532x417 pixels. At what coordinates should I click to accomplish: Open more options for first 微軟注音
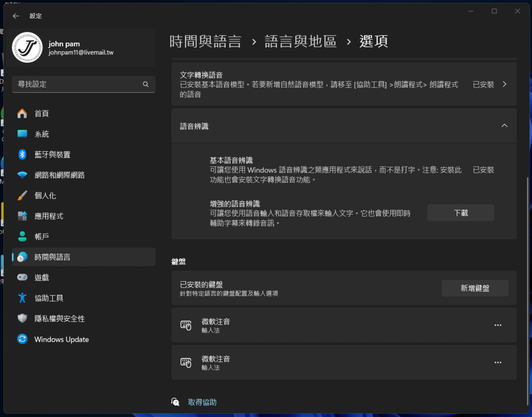pyautogui.click(x=498, y=325)
